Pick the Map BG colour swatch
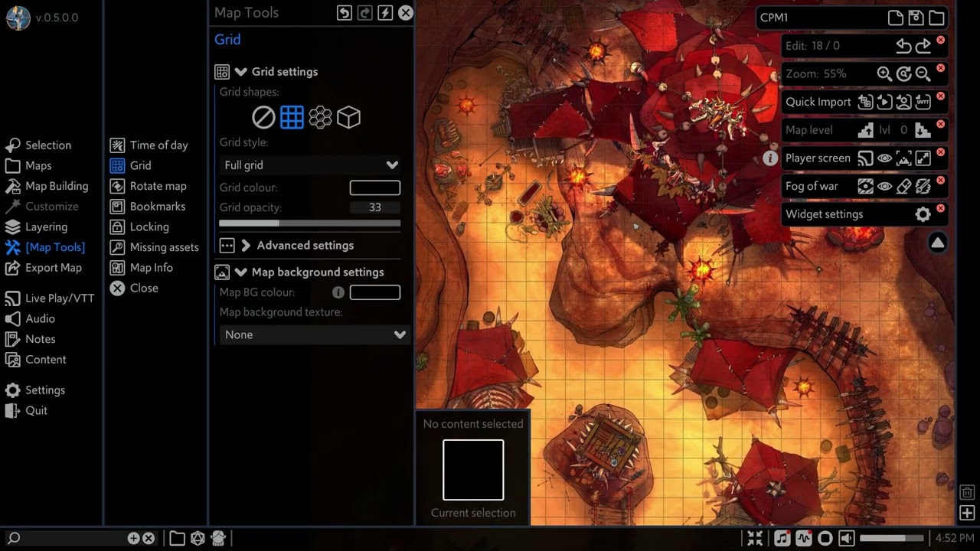This screenshot has width=980, height=551. click(x=375, y=292)
